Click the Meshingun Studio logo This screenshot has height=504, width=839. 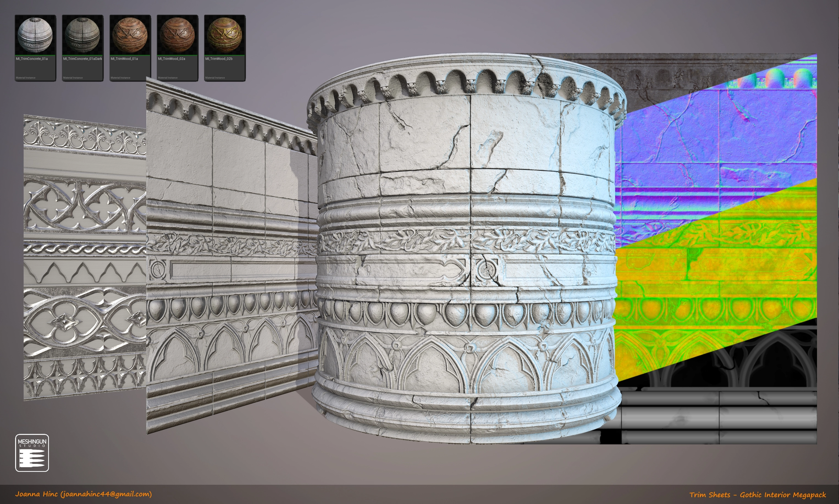[32, 453]
